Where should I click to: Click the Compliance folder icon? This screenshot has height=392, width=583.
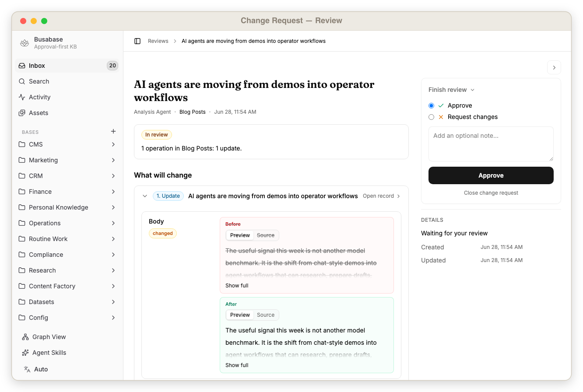click(x=22, y=255)
